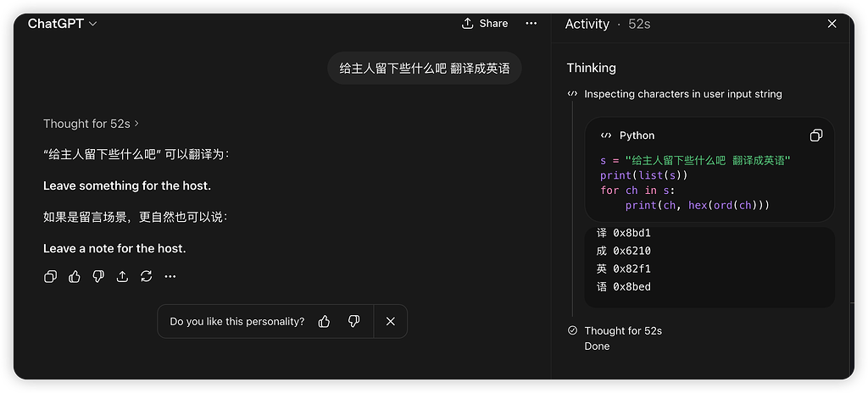The image size is (868, 393).
Task: Click the '52s' duration in the Activity header
Action: point(639,24)
